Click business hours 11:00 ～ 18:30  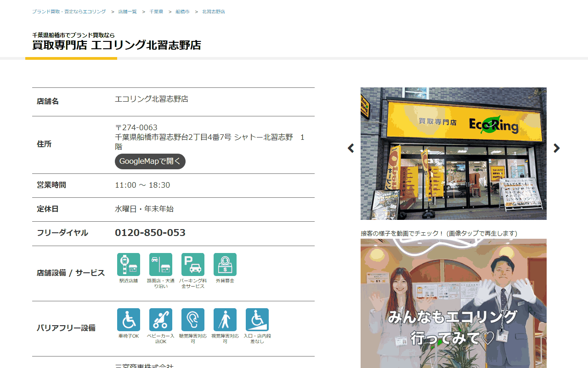(x=142, y=185)
